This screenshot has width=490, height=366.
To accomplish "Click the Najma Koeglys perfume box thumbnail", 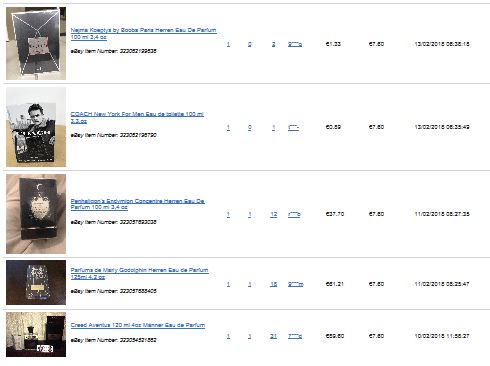I will click(x=36, y=44).
